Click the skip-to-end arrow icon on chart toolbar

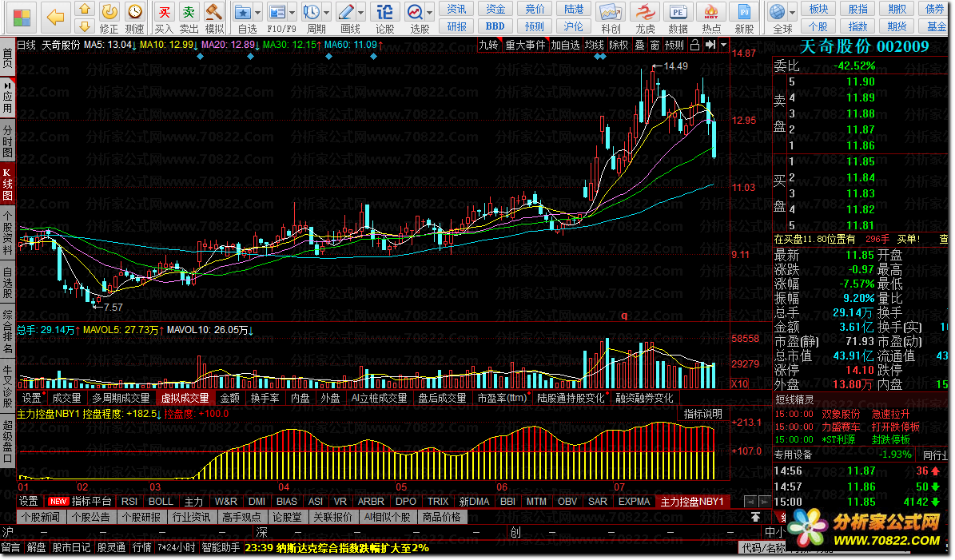coord(710,45)
